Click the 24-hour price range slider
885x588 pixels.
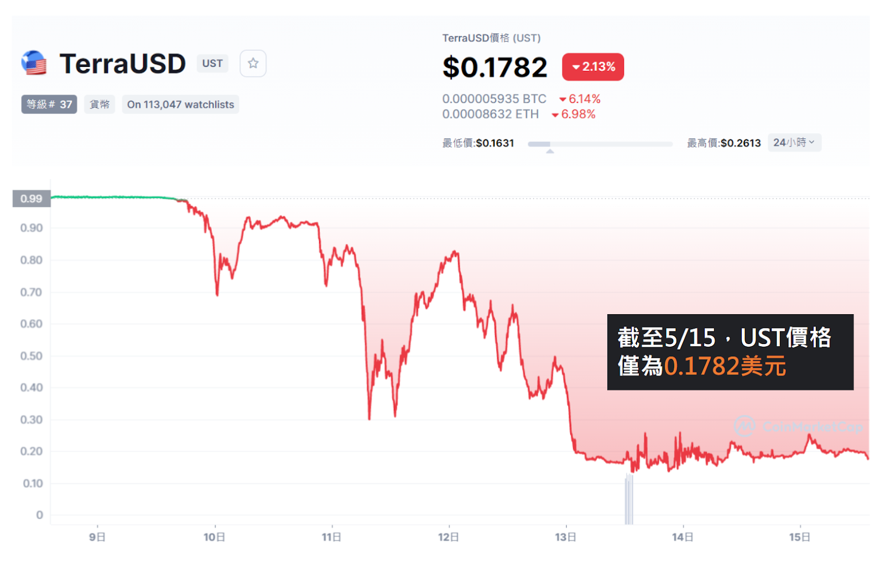pos(600,143)
